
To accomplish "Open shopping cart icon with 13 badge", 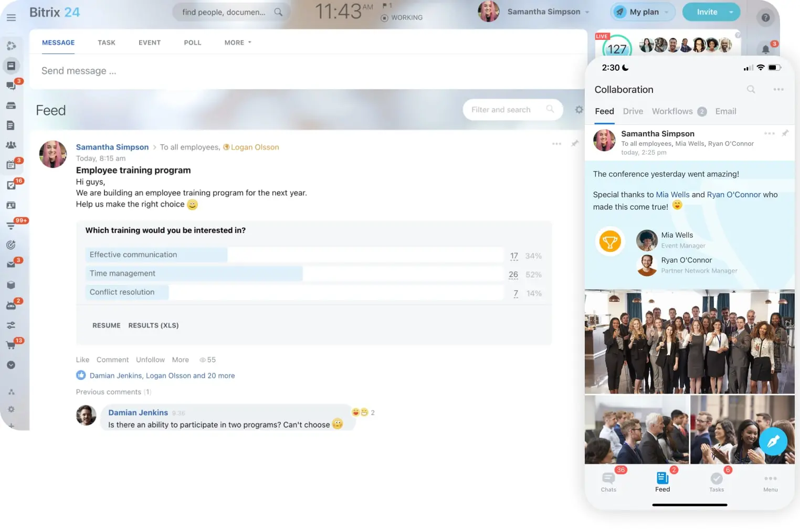I will tap(11, 345).
